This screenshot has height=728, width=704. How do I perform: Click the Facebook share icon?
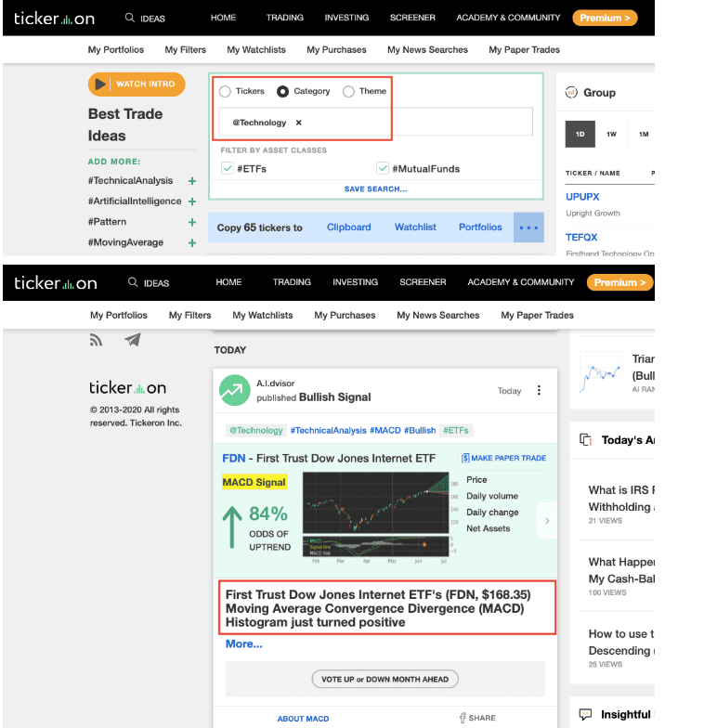click(463, 718)
